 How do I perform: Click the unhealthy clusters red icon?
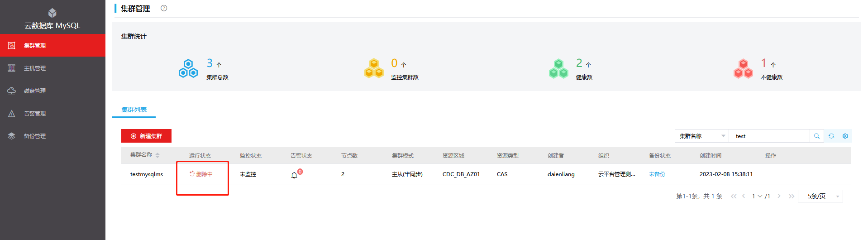pyautogui.click(x=743, y=68)
